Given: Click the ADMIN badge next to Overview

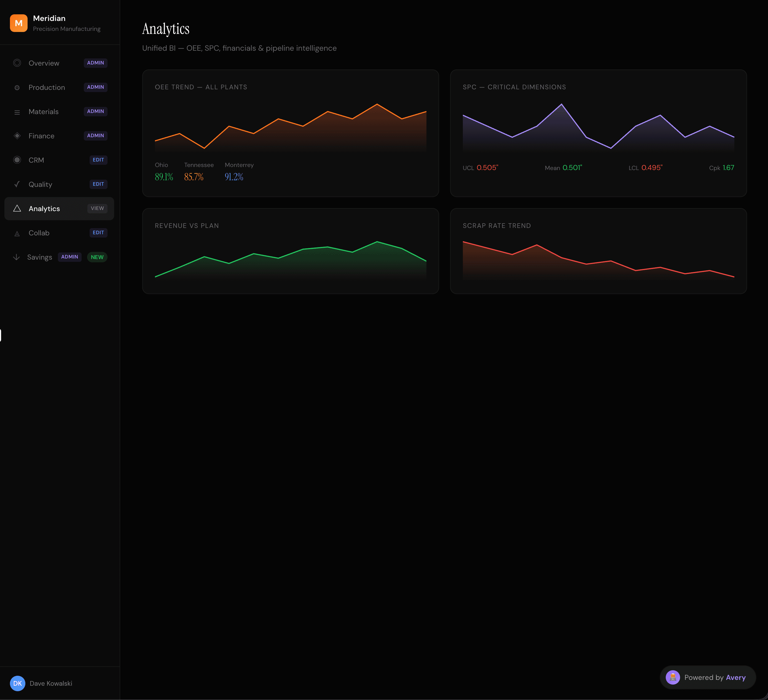Looking at the screenshot, I should [x=95, y=63].
